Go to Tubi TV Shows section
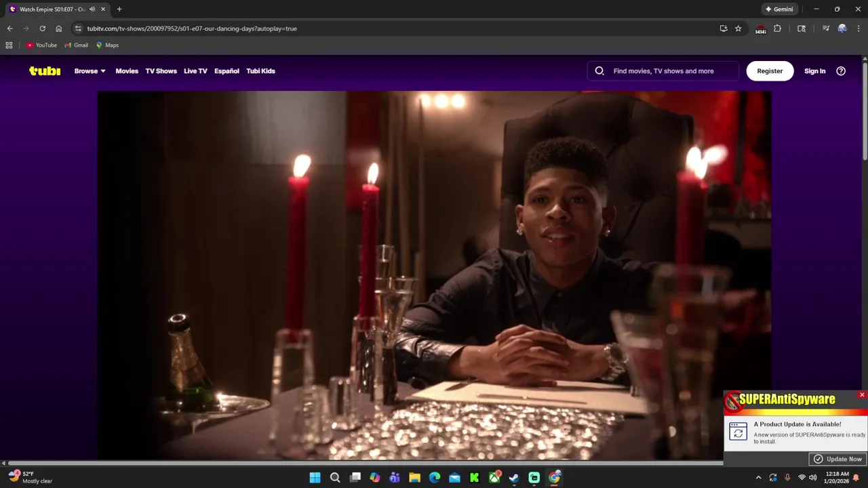The height and width of the screenshot is (488, 868). 161,71
